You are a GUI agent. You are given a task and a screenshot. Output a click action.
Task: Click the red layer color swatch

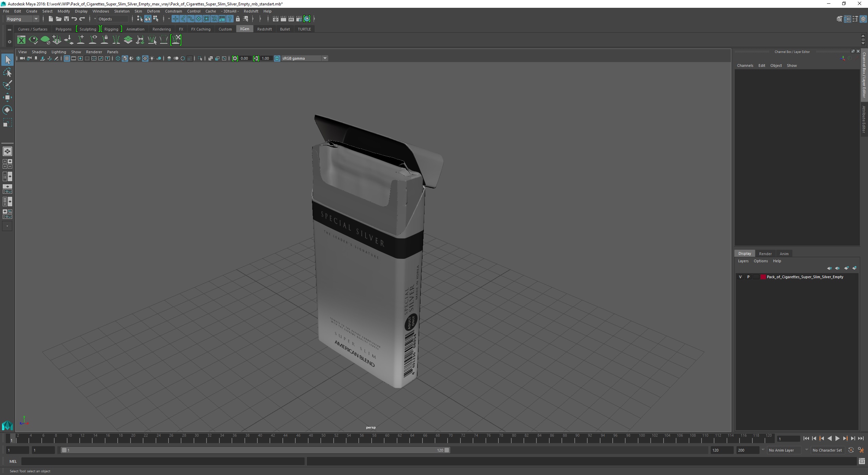pyautogui.click(x=763, y=277)
